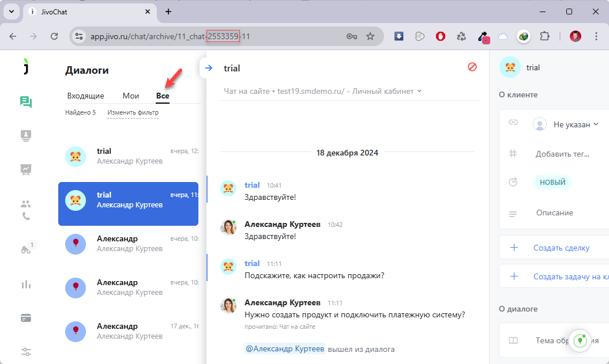Go back to the previous page
This screenshot has width=609, height=364.
point(13,36)
